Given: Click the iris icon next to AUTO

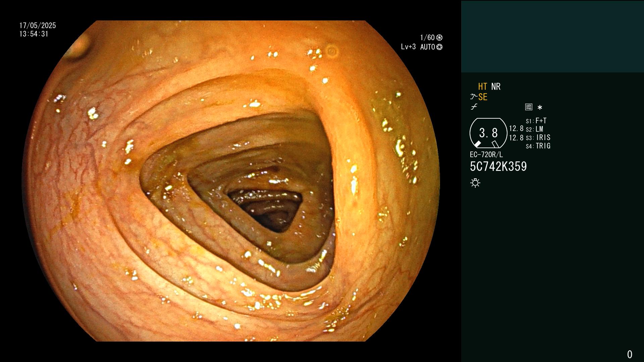Looking at the screenshot, I should [439, 47].
